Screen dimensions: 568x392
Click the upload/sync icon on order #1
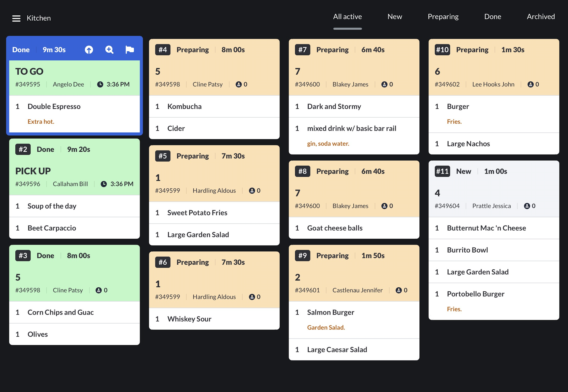pos(89,49)
